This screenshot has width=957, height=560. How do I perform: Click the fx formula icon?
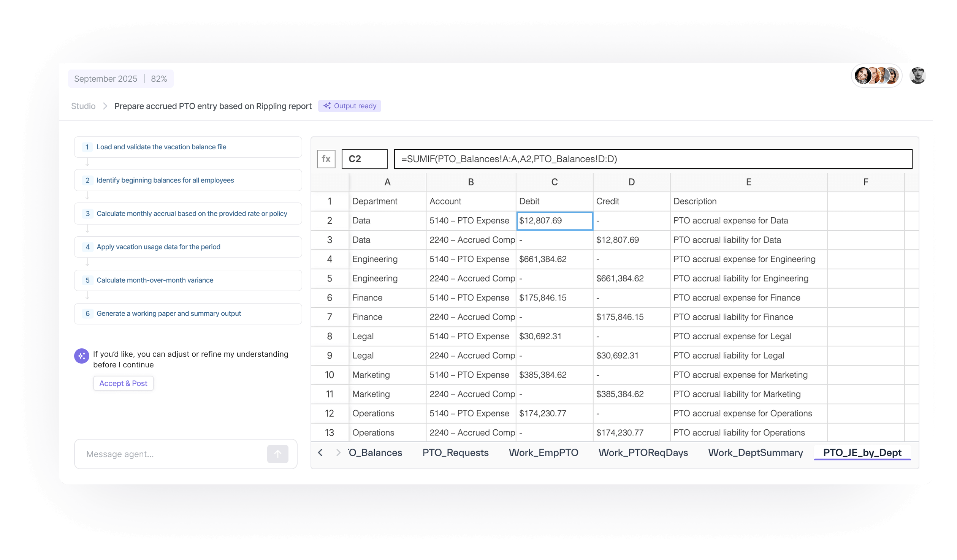[x=326, y=159]
